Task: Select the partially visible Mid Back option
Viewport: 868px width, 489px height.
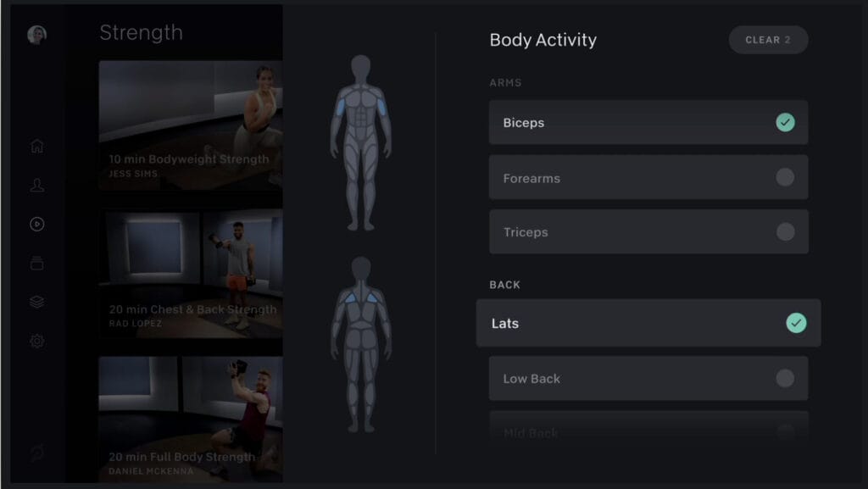Action: pos(648,426)
